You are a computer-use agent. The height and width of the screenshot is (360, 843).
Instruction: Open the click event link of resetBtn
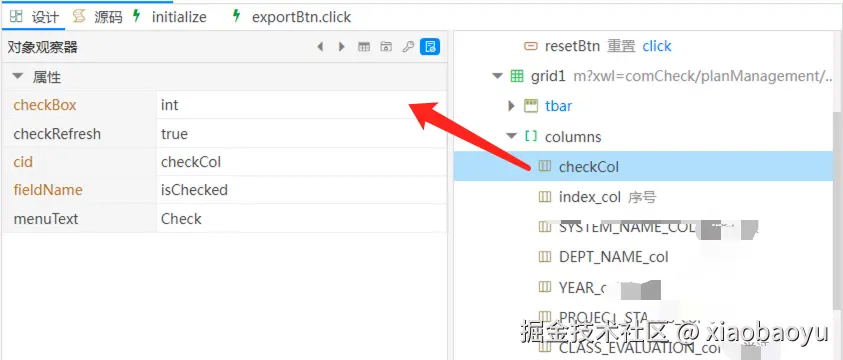click(657, 46)
